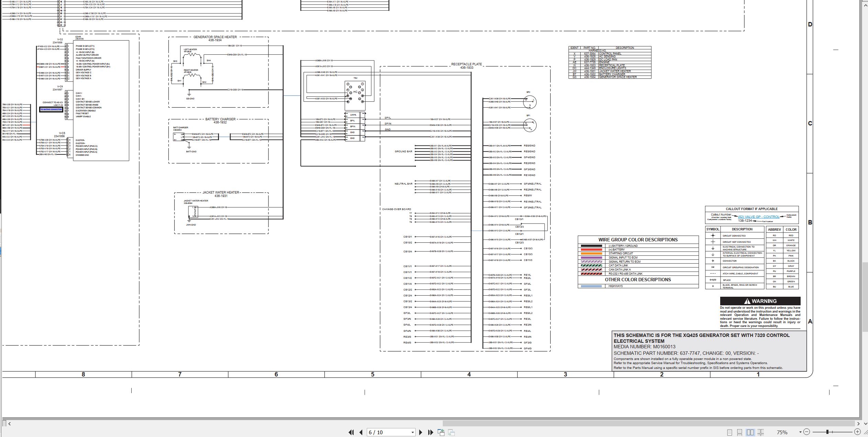
Task: Go to the first page
Action: click(351, 432)
